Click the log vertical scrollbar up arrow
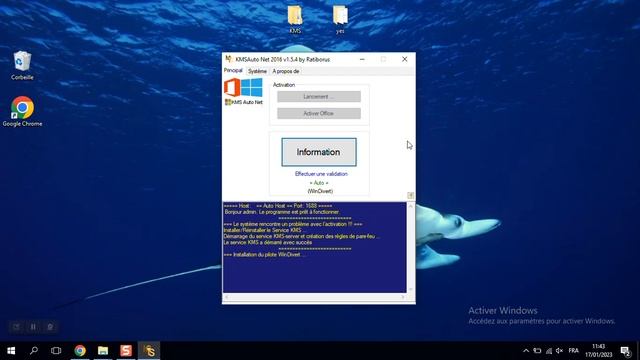640x360 pixels. tap(411, 206)
